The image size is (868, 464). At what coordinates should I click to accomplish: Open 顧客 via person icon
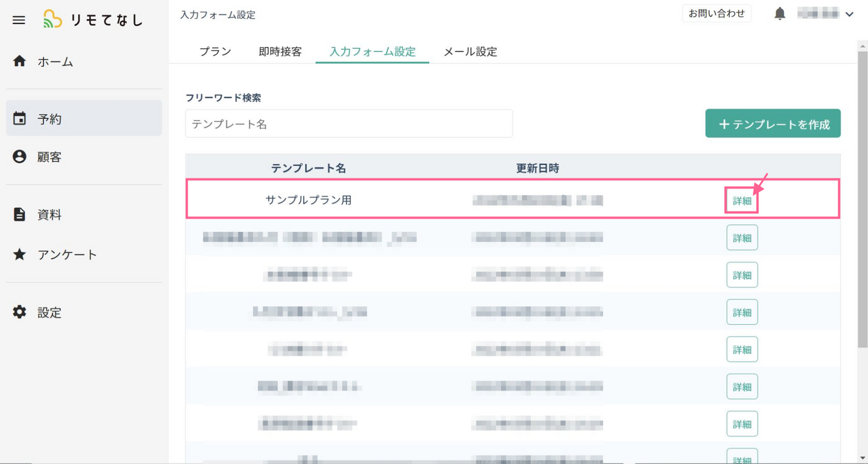pos(19,157)
